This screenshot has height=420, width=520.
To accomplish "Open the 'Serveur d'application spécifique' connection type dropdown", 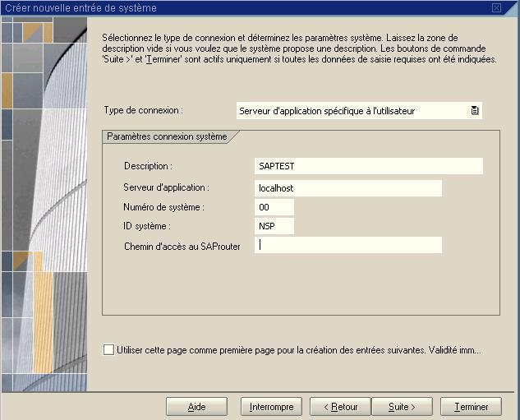I will pyautogui.click(x=352, y=111).
